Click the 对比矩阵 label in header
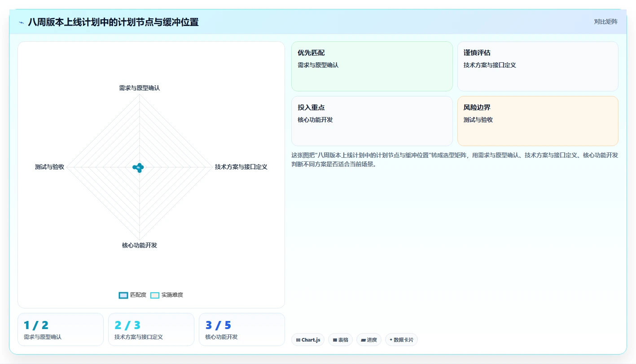636x364 pixels. coord(605,22)
